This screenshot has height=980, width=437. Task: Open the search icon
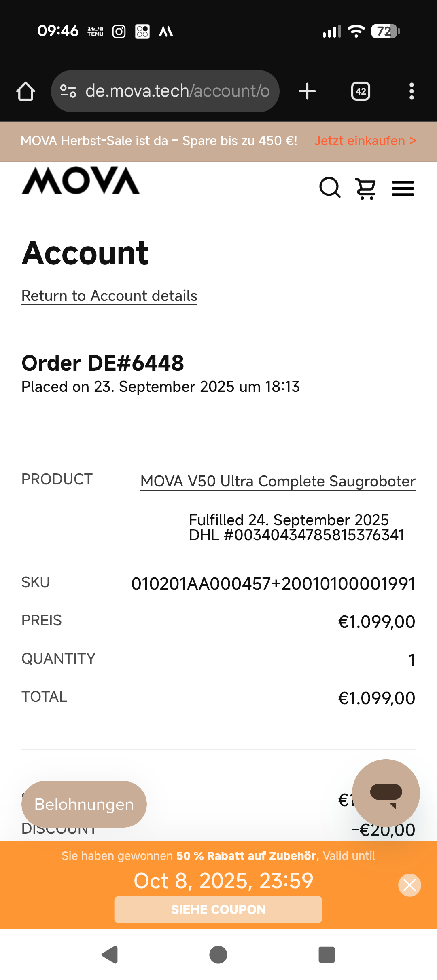[x=330, y=188]
